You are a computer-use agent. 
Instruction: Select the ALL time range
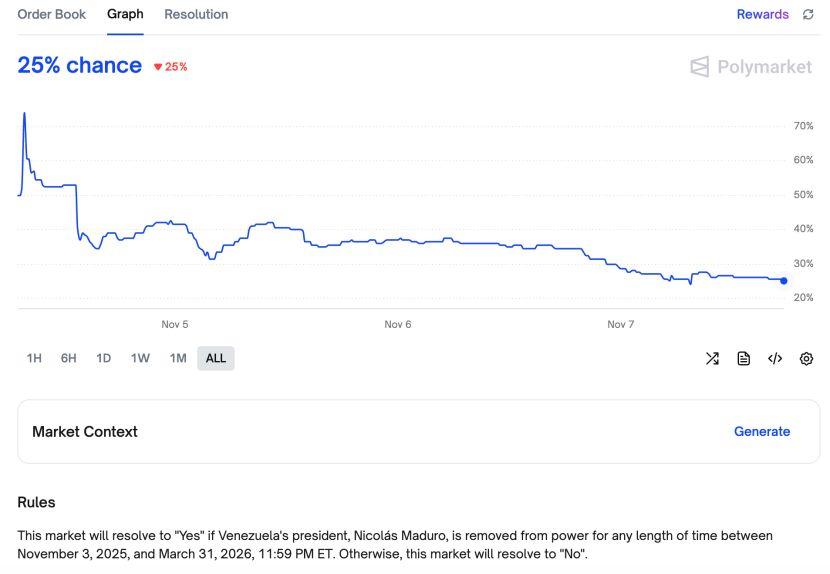(216, 358)
